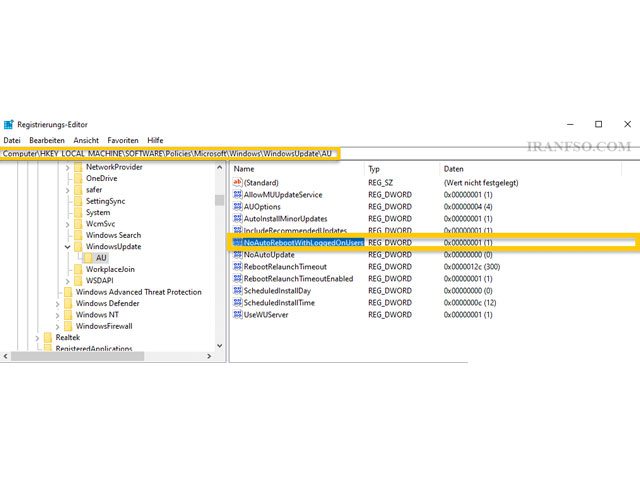Select the WindowsUpdate folder icon

[x=78, y=247]
